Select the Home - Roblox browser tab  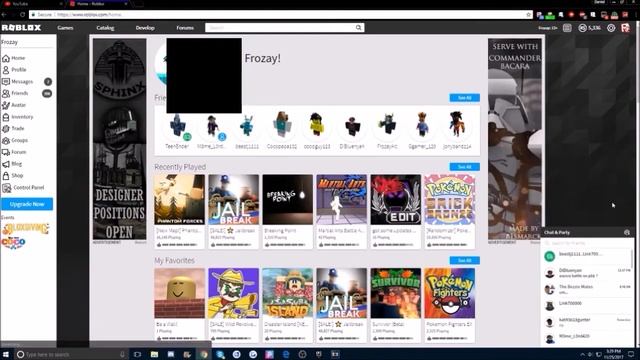point(99,4)
